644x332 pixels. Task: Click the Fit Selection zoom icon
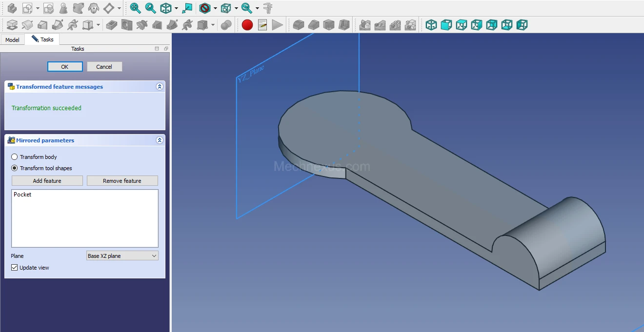pyautogui.click(x=150, y=8)
